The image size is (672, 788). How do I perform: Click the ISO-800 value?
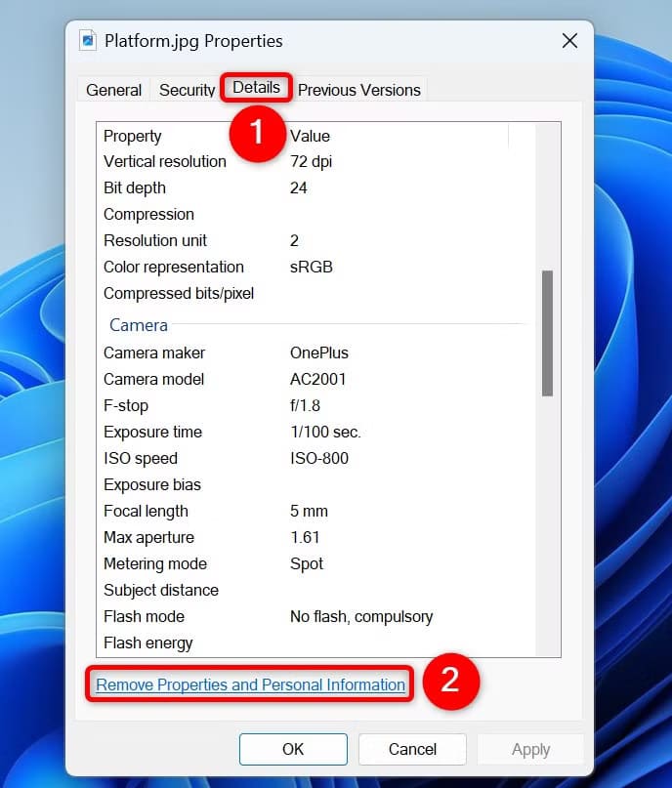pos(318,458)
